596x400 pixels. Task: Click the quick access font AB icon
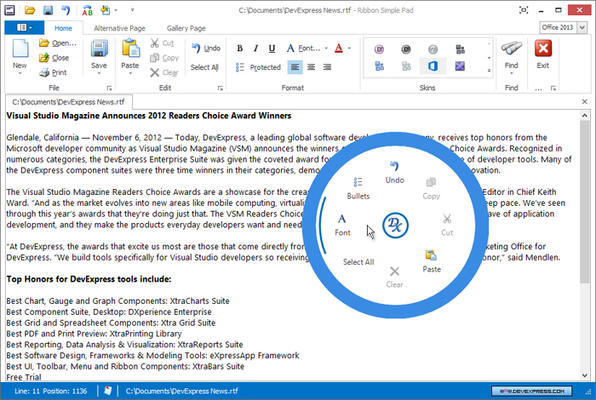click(87, 10)
